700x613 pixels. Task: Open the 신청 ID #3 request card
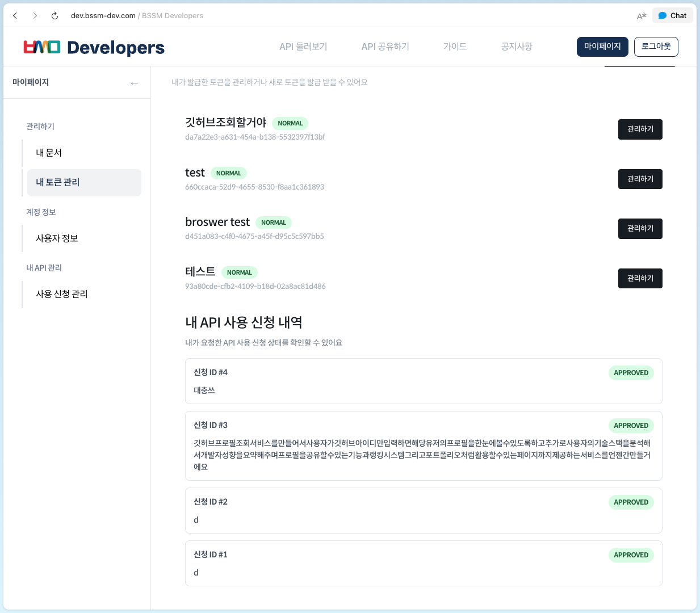(x=423, y=446)
